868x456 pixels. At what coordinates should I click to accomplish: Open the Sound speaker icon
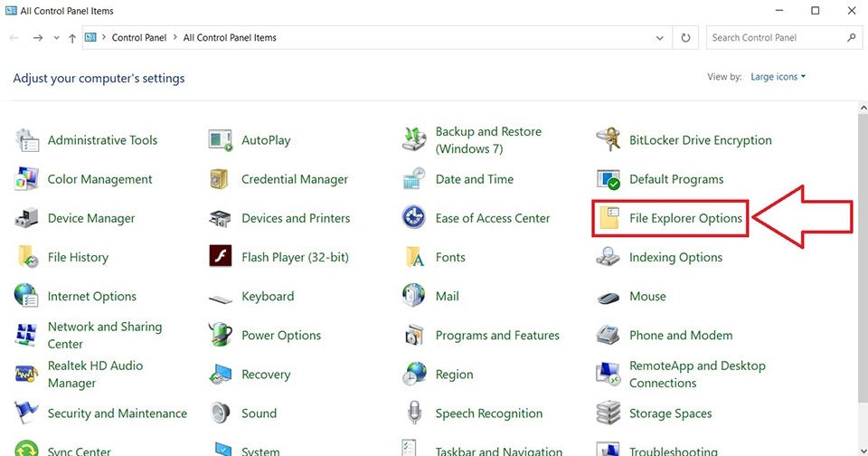pos(221,413)
